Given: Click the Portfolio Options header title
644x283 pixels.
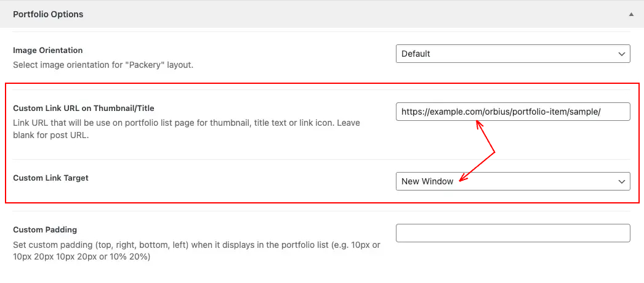Looking at the screenshot, I should click(48, 14).
